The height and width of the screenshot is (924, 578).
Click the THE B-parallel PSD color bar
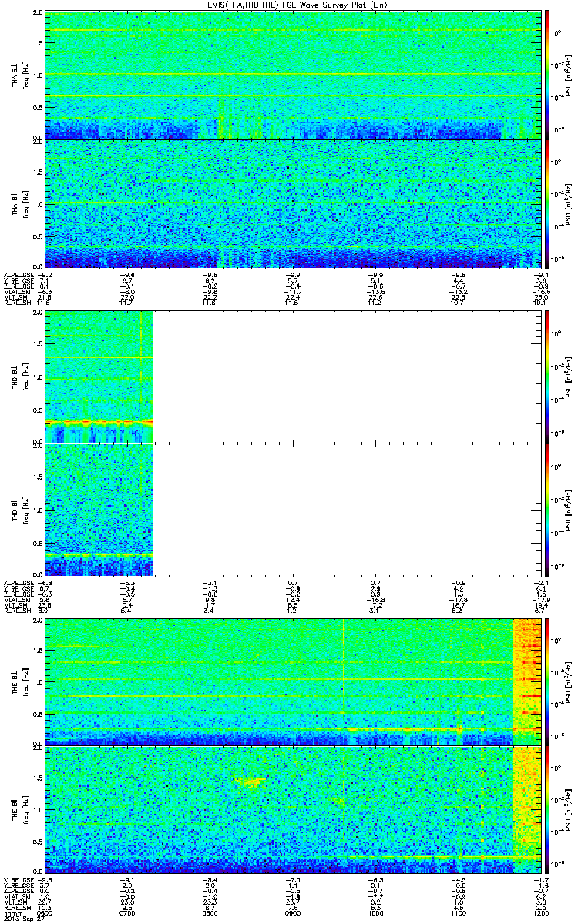pos(548,809)
